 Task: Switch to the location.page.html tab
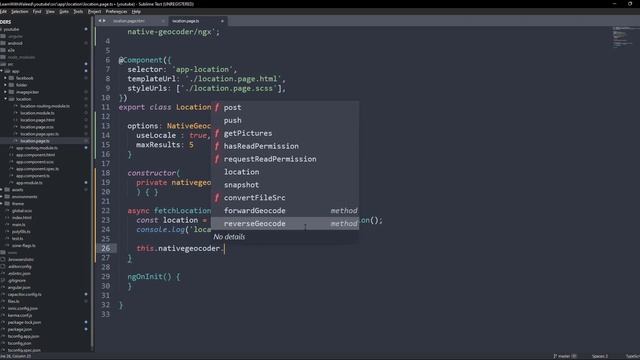coord(129,21)
